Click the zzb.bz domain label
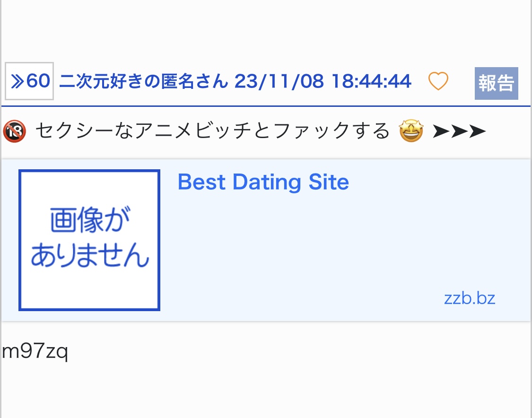Screen dimensions: 532x418 pyautogui.click(x=469, y=298)
